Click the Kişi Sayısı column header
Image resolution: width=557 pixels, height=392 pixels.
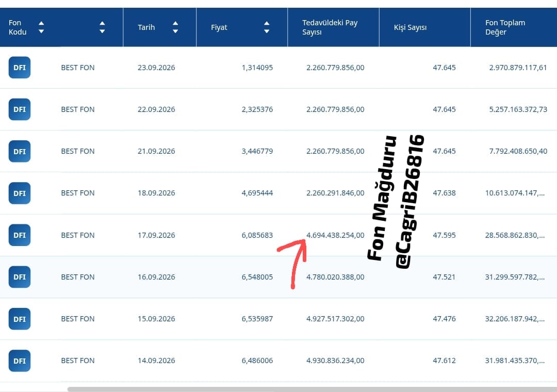[x=410, y=27]
